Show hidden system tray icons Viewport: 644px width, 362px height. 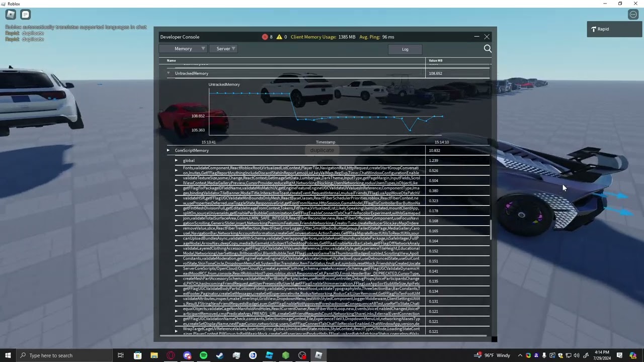520,355
